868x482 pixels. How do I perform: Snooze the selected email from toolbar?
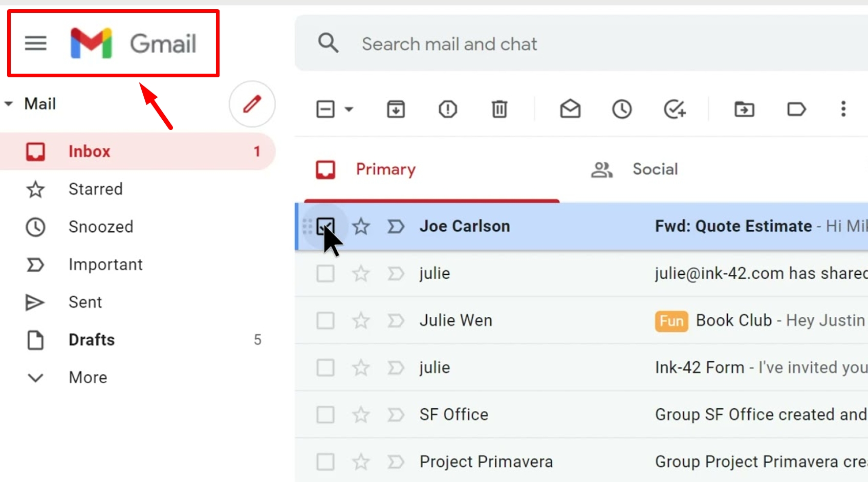click(x=622, y=109)
